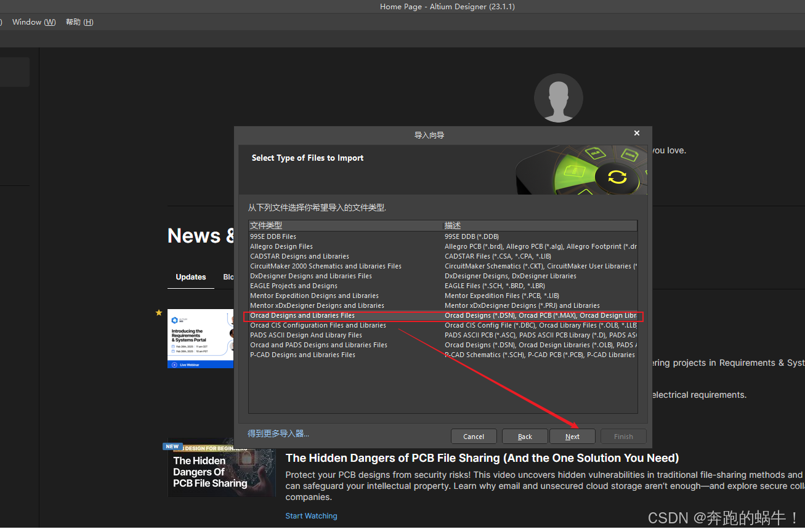This screenshot has width=805, height=532.
Task: Select CADSTAR Designs and Libraries row
Action: 443,256
